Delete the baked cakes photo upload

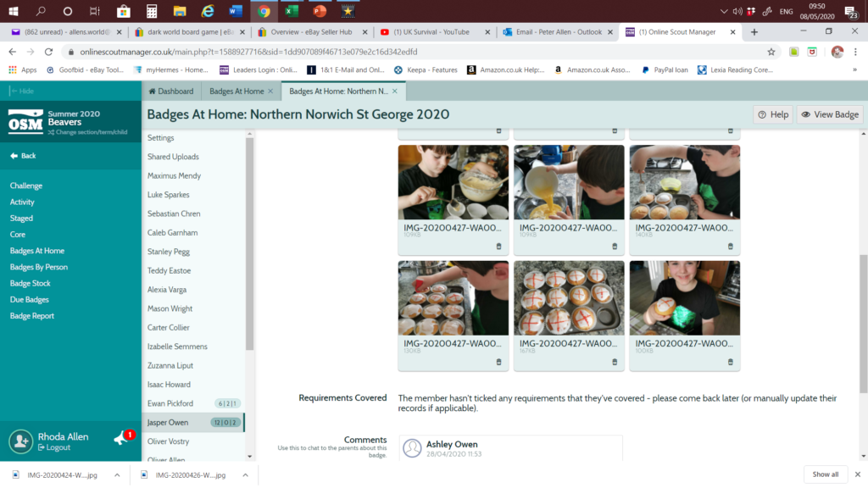pyautogui.click(x=730, y=247)
